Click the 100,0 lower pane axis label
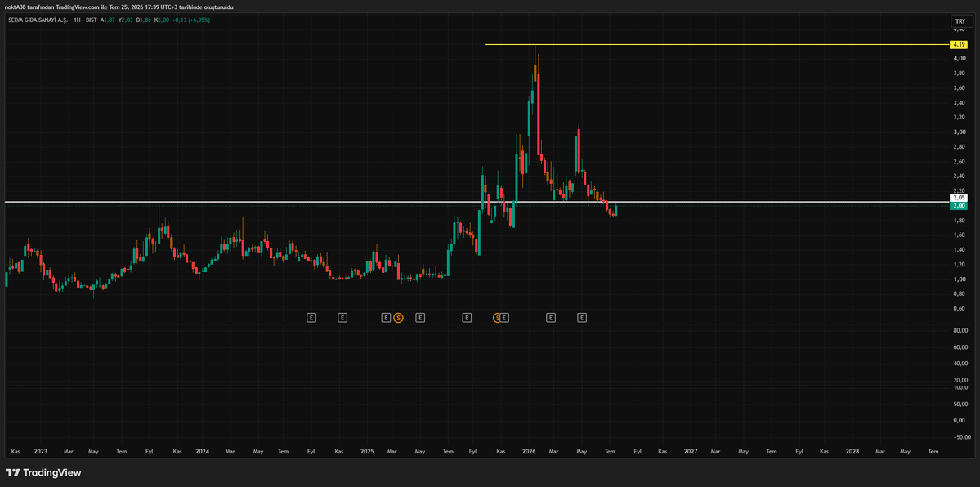This screenshot has width=980, height=487. tap(960, 387)
